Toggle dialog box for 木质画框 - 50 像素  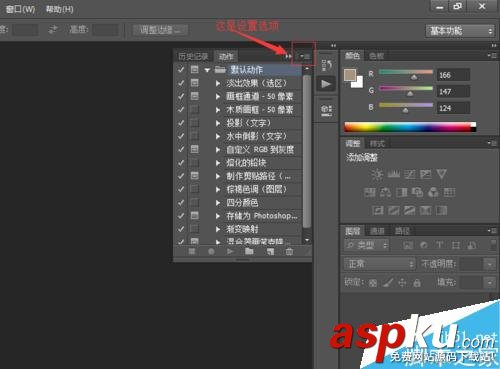pos(195,109)
